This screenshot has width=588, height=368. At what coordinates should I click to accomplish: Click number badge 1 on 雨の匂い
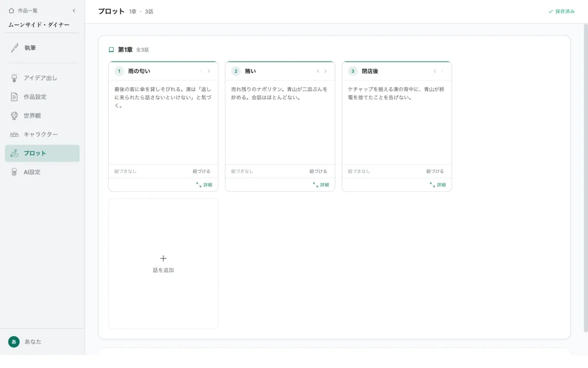click(x=119, y=71)
